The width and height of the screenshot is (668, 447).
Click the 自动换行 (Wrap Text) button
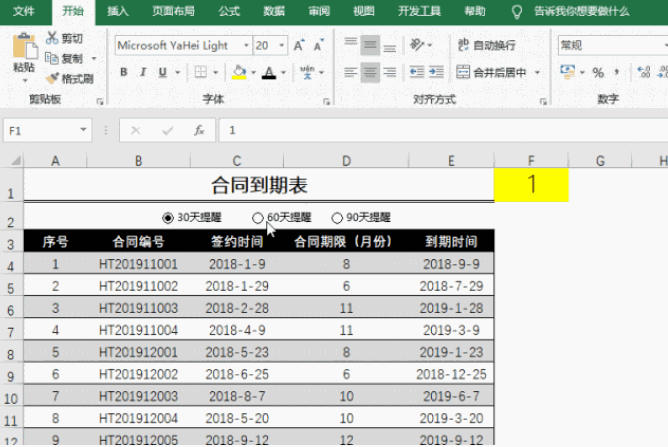487,45
